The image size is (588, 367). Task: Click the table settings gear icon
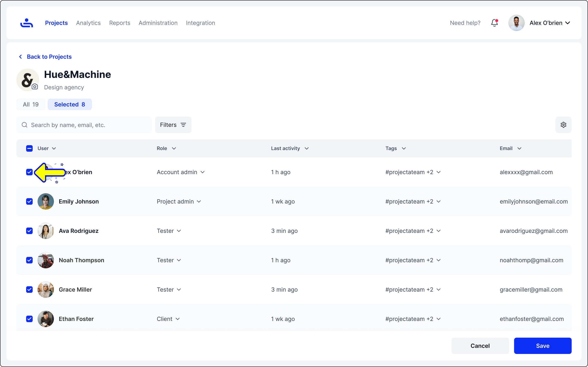[563, 125]
